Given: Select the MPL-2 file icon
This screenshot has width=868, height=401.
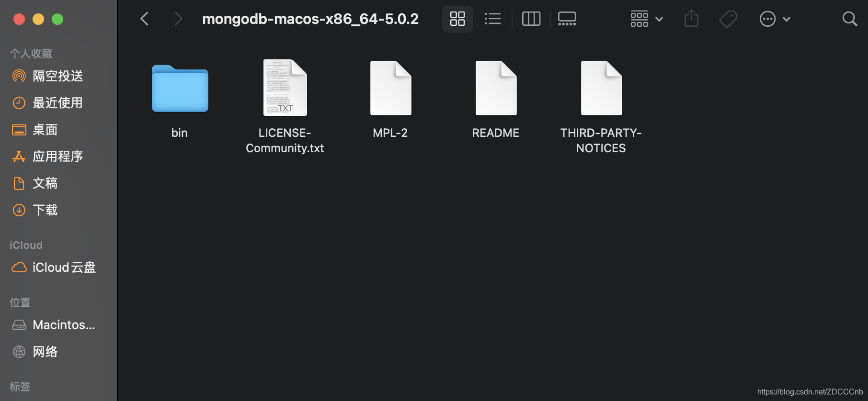Looking at the screenshot, I should tap(391, 88).
